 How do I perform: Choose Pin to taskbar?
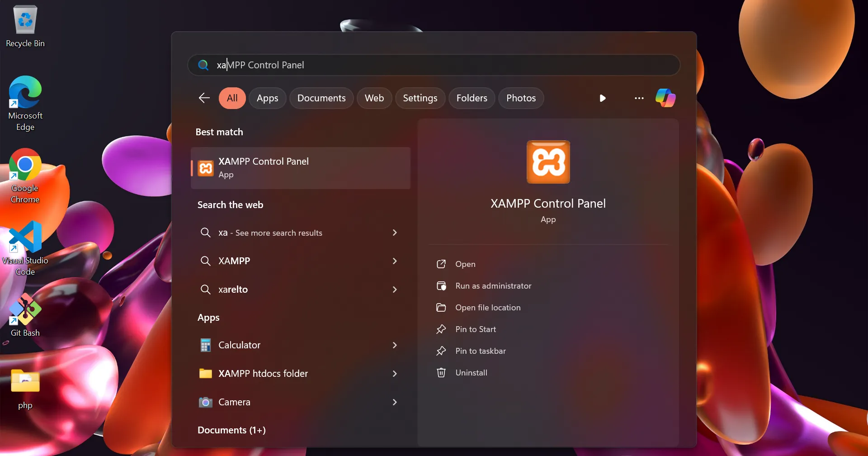pos(481,351)
